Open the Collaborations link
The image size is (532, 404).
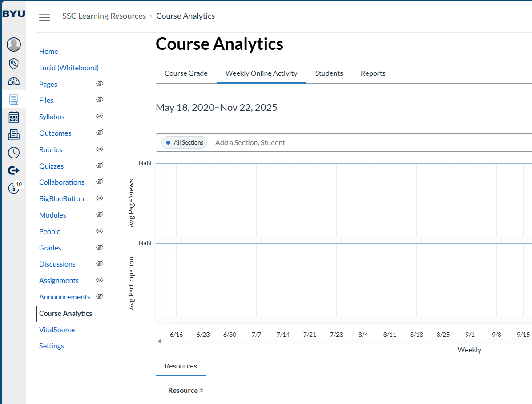point(62,182)
